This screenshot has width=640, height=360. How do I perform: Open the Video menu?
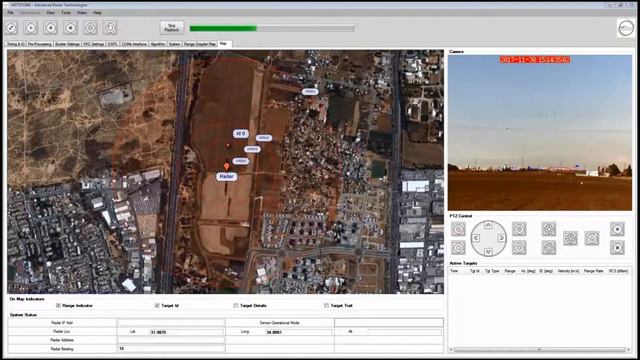pyautogui.click(x=82, y=13)
